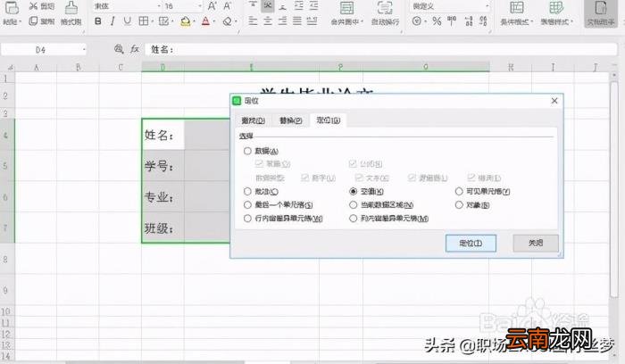Expand the fill color dropdown arrow

[x=194, y=21]
